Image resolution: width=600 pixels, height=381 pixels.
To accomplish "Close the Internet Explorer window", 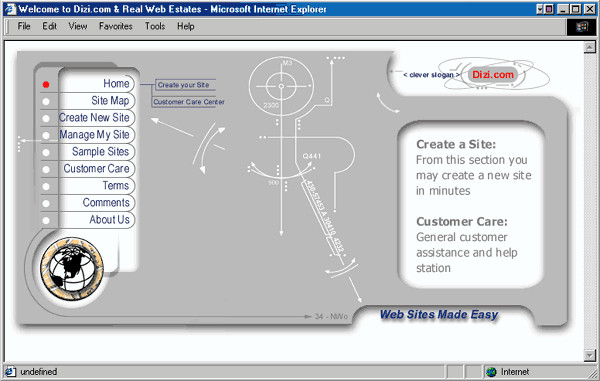I will pos(589,9).
